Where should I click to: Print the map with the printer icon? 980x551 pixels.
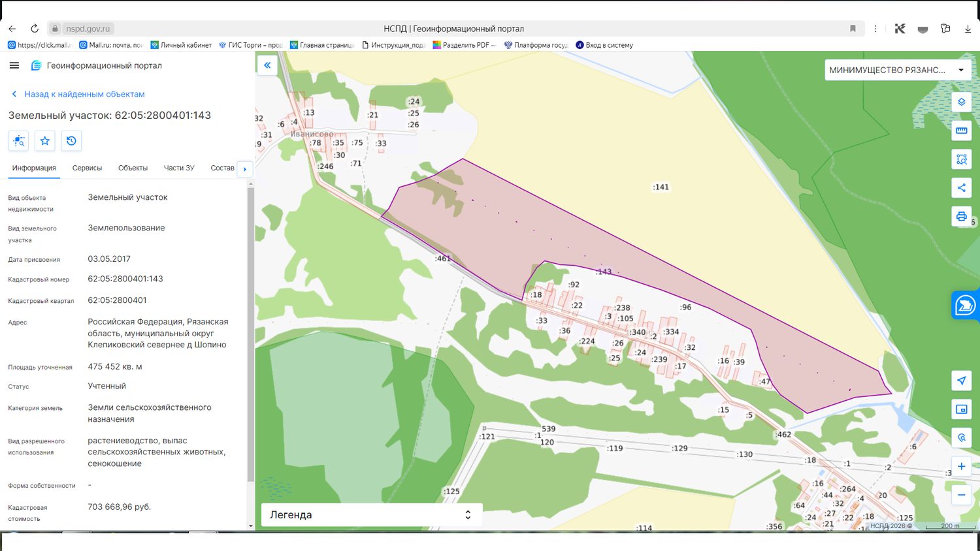(962, 217)
